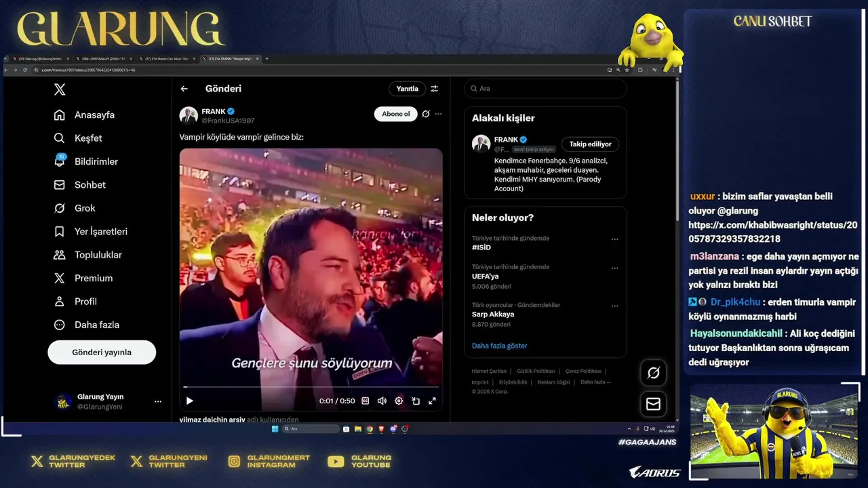Switch to the Hasan Can Aksu browser tab
The height and width of the screenshot is (488, 868).
(166, 59)
